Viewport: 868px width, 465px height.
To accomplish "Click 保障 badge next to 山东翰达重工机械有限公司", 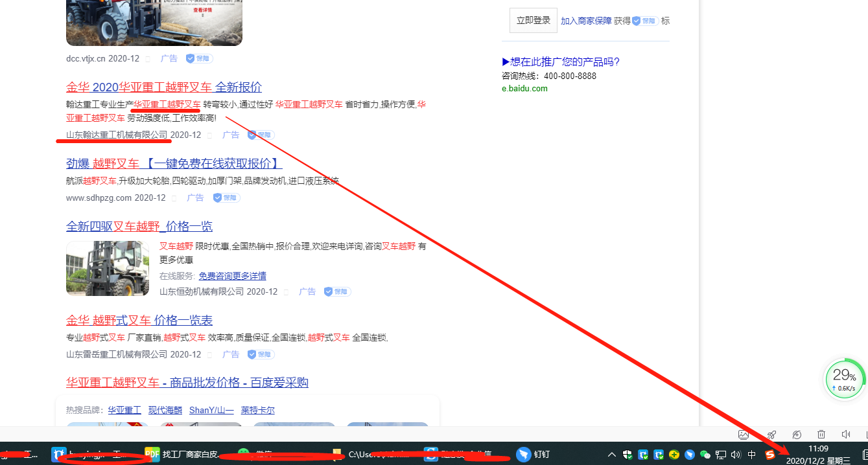I will pos(261,135).
